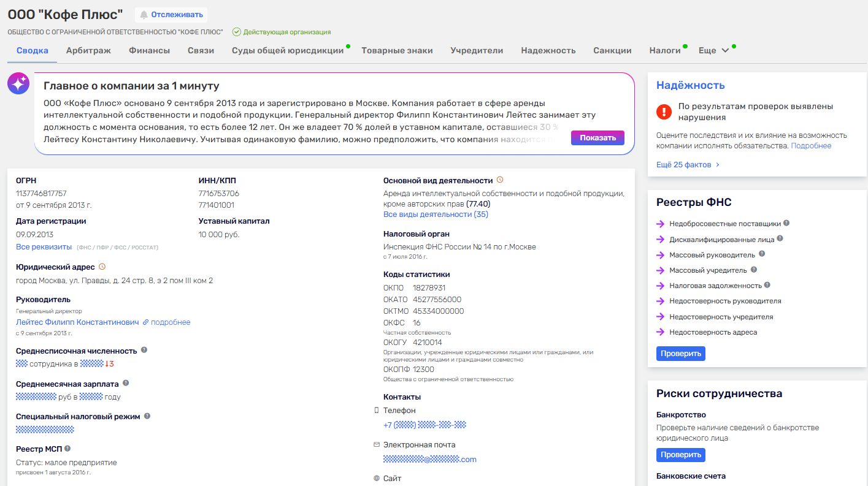Click info icon beside Недобросовестные поставщики
Screen dimensions: 868x486
pyautogui.click(x=786, y=223)
